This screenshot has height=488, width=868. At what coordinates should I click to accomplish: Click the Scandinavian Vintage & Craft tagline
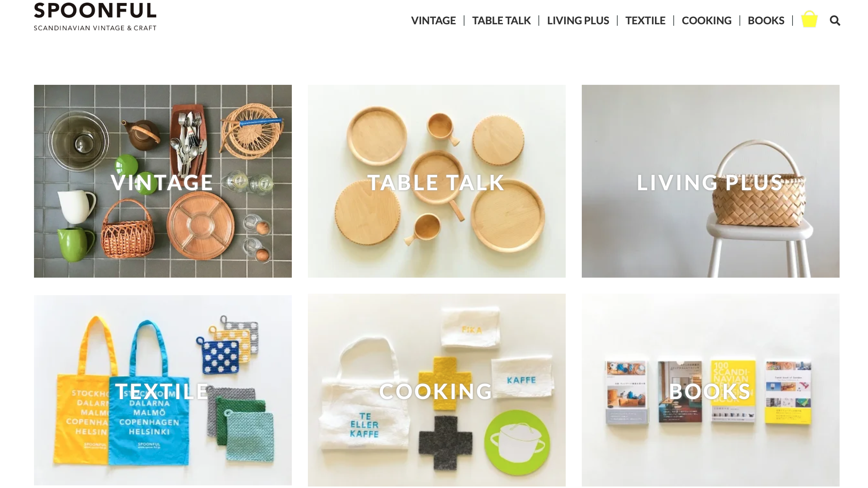pyautogui.click(x=95, y=28)
